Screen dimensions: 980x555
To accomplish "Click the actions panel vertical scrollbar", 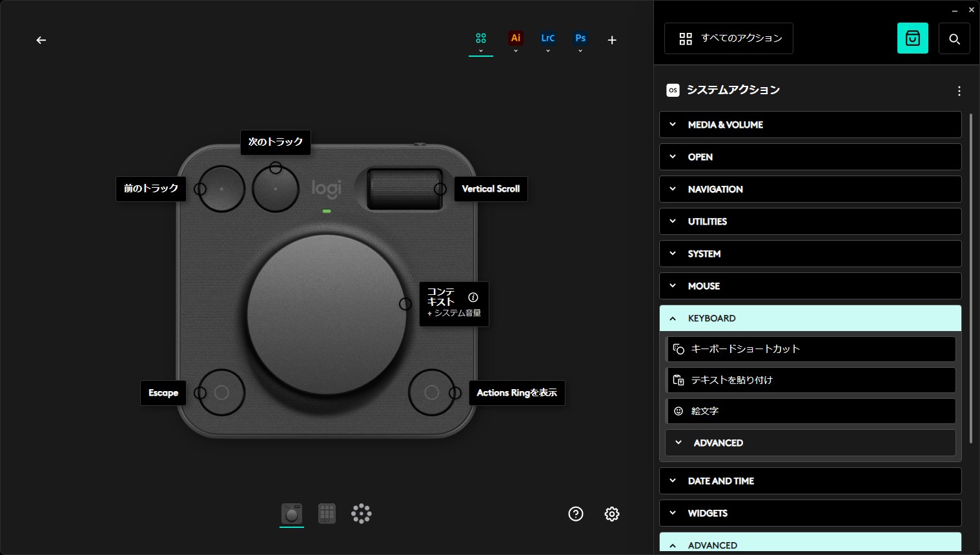I will 971,279.
